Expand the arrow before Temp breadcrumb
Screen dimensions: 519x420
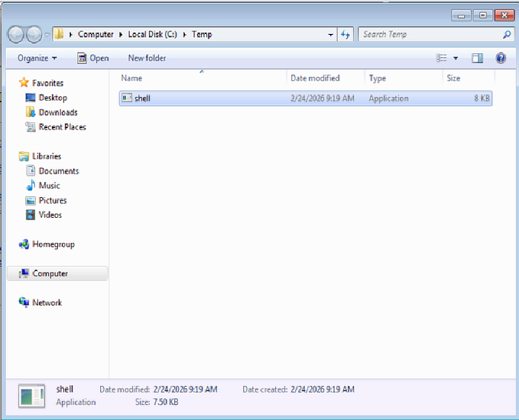(185, 34)
